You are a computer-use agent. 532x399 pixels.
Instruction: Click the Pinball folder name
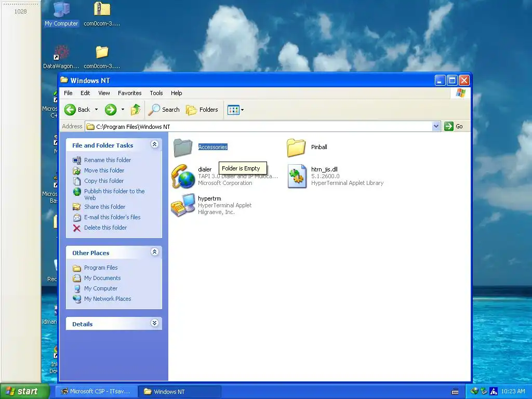tap(319, 147)
